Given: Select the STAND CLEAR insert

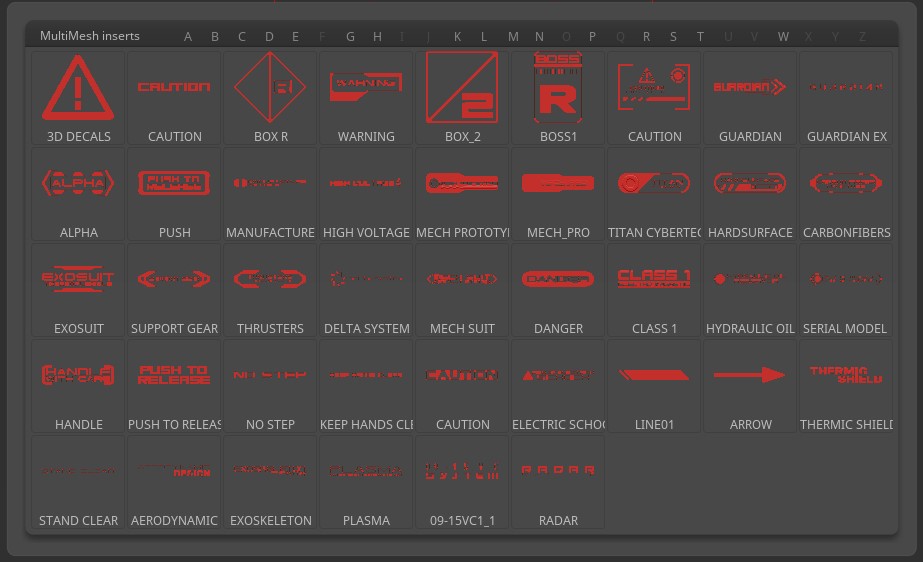Looking at the screenshot, I should 78,481.
